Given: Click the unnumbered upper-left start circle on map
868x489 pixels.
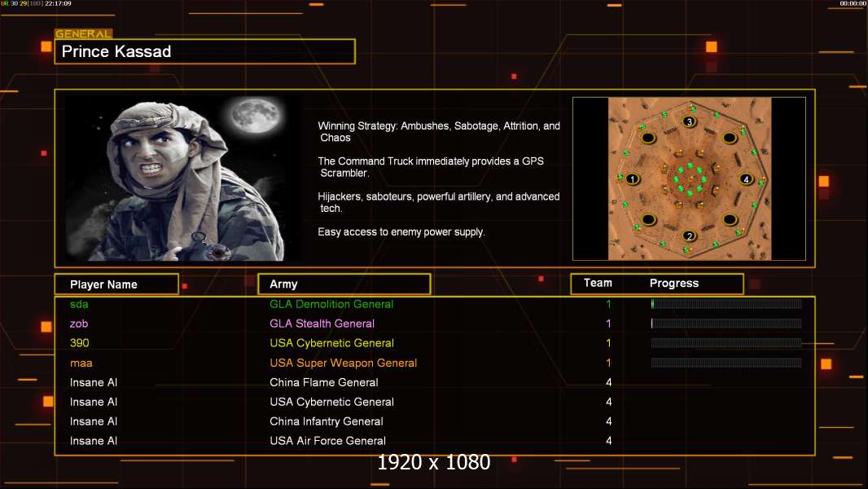Looking at the screenshot, I should [x=649, y=138].
